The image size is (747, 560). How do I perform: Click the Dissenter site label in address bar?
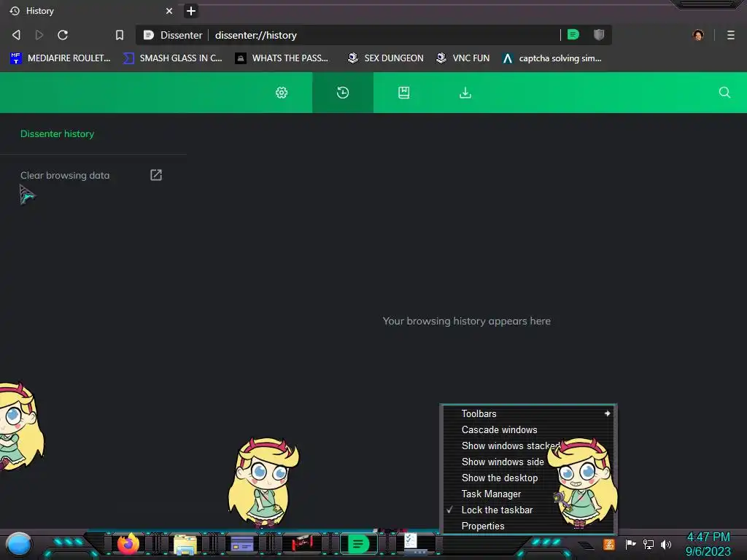point(173,35)
